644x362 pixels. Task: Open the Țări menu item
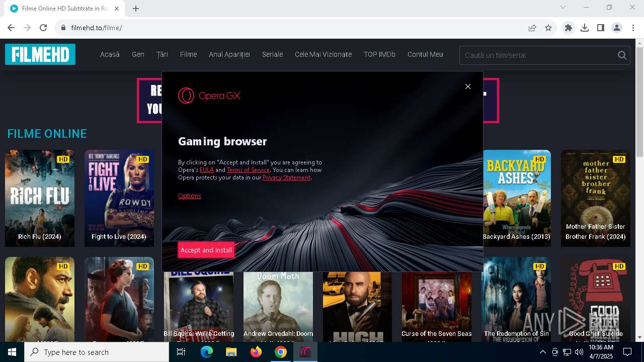pos(162,54)
